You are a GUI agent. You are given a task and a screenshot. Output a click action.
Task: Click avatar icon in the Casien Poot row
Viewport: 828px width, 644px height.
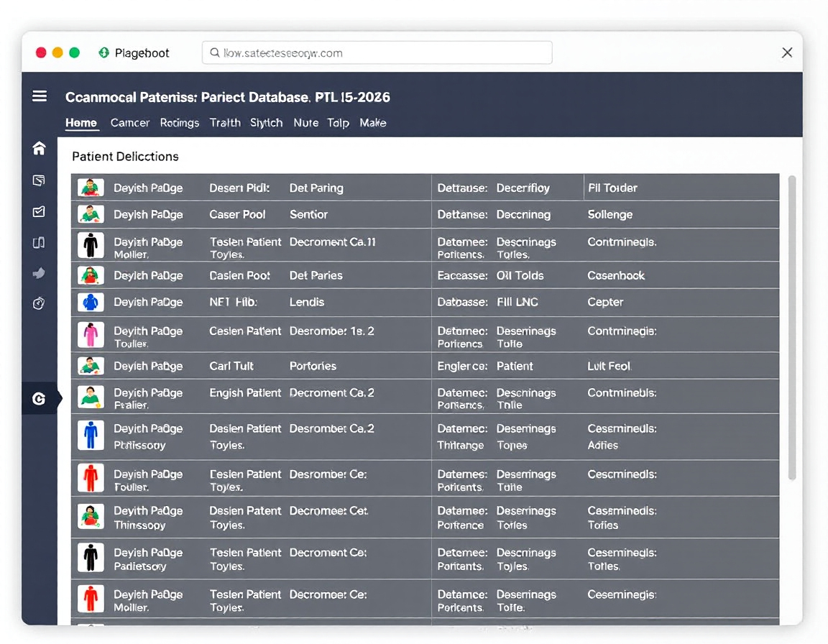(91, 275)
